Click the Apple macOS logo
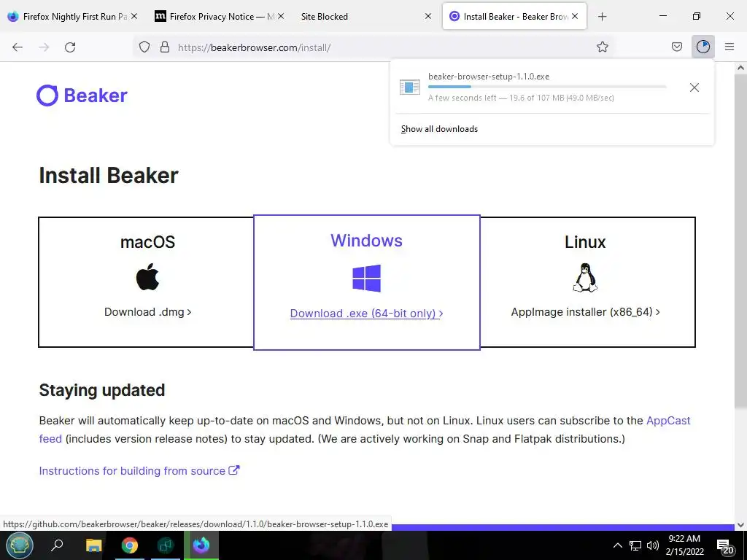 coord(147,276)
